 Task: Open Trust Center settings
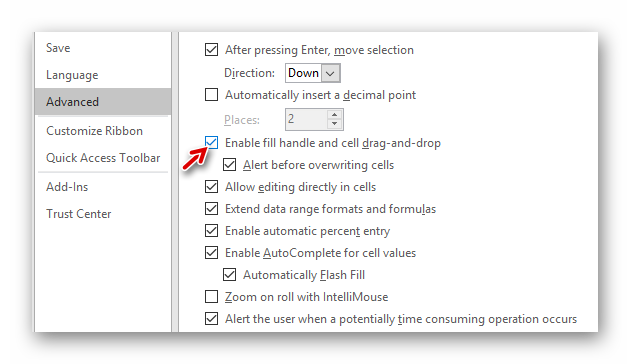pyautogui.click(x=78, y=214)
